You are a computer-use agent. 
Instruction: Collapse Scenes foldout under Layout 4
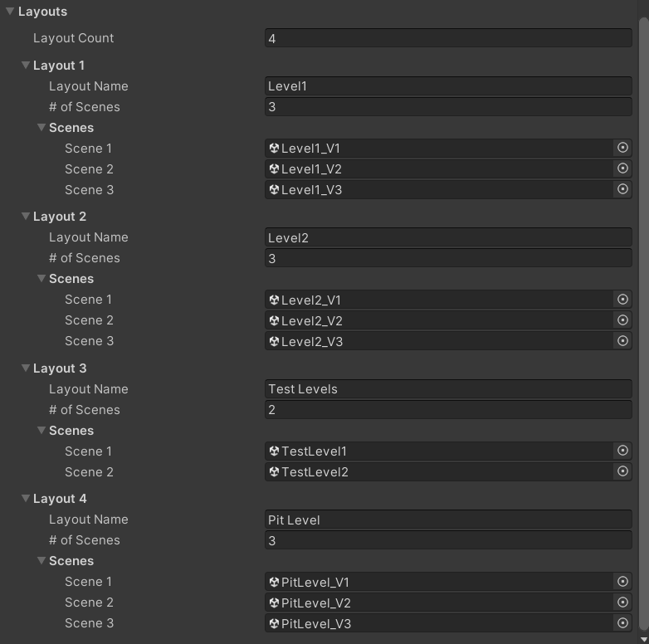41,561
